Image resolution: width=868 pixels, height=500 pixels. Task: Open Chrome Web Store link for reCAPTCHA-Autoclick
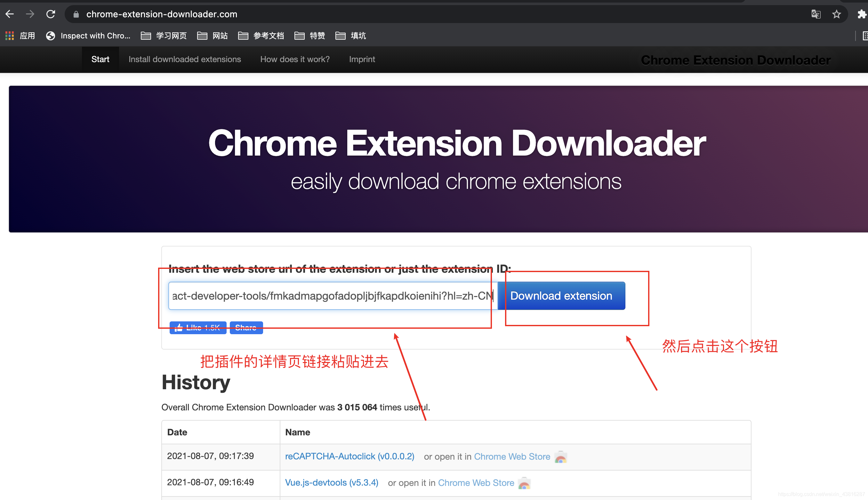(512, 456)
